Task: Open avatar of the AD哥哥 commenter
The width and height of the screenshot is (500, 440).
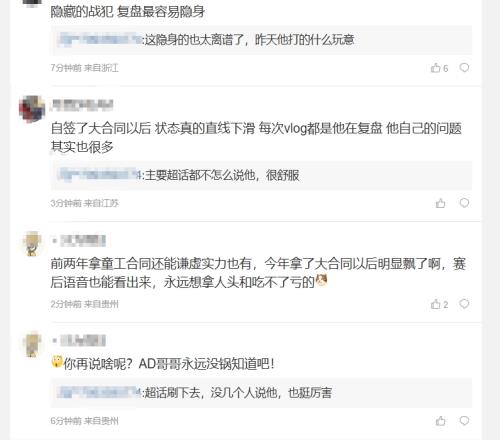Action: [32, 344]
